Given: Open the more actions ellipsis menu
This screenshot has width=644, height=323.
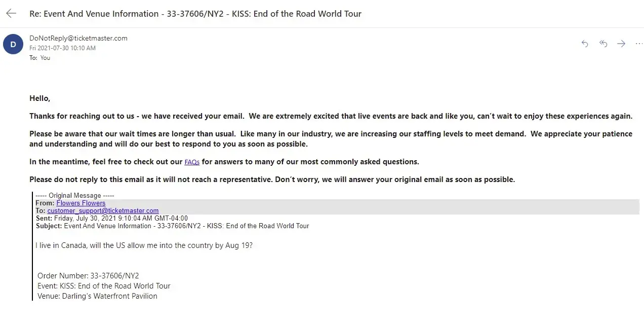Looking at the screenshot, I should pos(638,44).
